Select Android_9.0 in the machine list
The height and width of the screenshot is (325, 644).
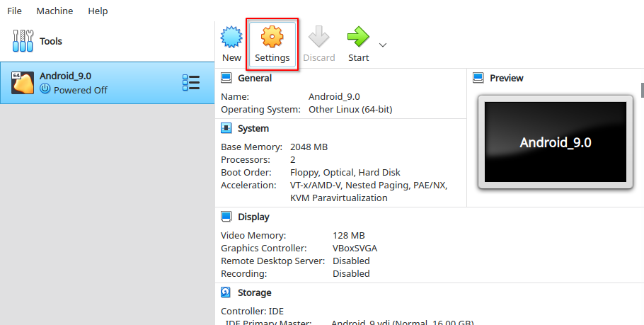coord(107,83)
